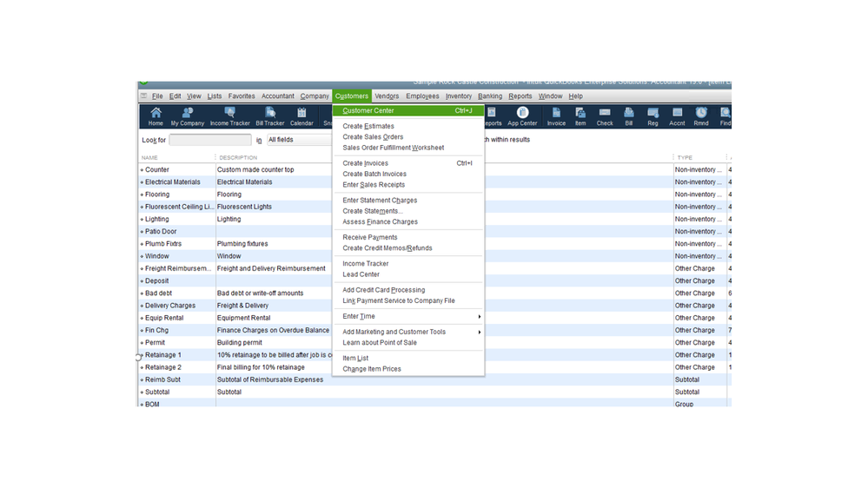The height and width of the screenshot is (488, 868).
Task: Open the Accnt chart of accounts icon
Action: click(x=677, y=116)
